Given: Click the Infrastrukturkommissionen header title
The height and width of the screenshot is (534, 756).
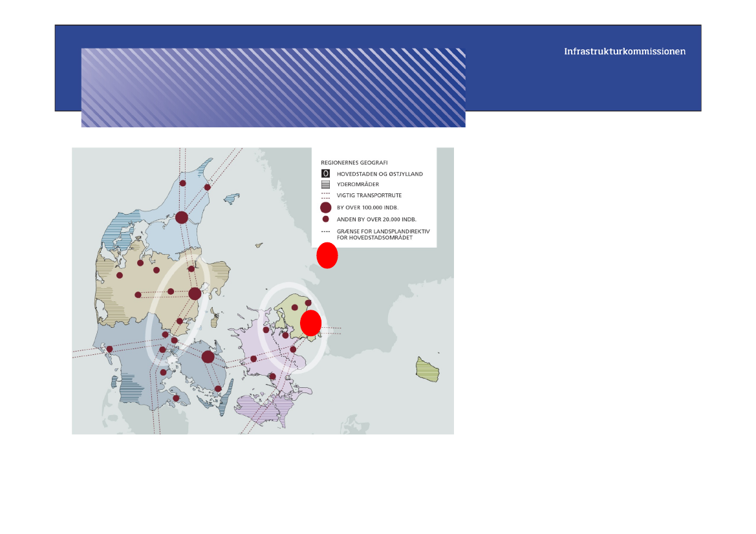Looking at the screenshot, I should tap(624, 52).
